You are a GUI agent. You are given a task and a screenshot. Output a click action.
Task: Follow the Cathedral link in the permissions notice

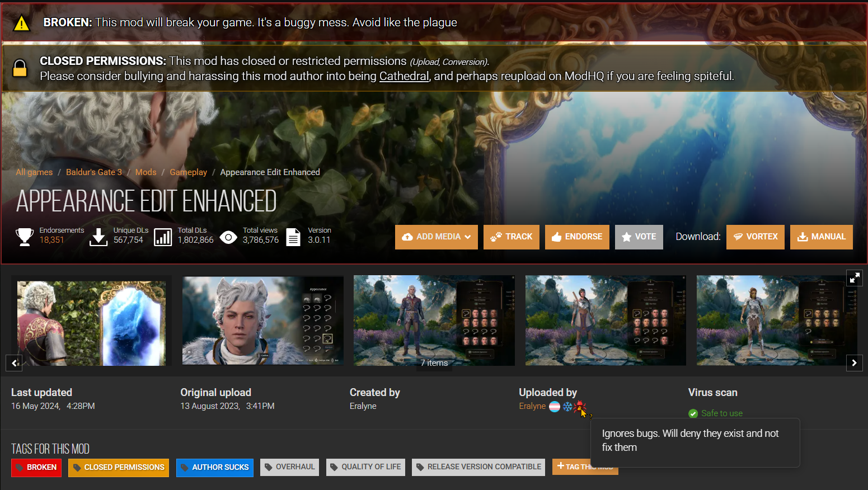click(x=404, y=76)
